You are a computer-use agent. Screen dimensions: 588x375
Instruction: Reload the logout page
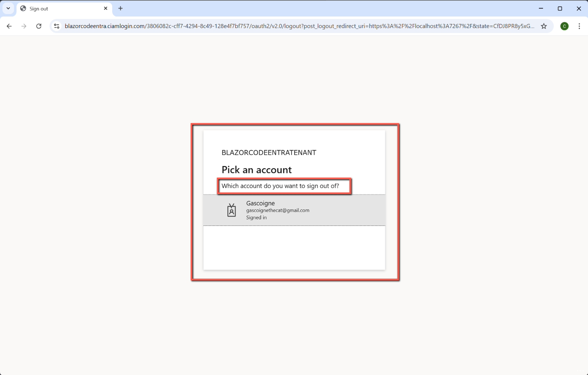(39, 26)
